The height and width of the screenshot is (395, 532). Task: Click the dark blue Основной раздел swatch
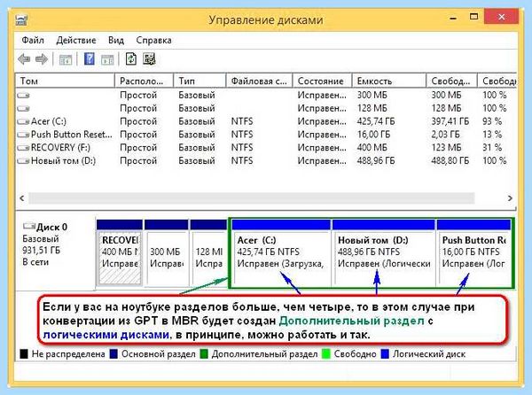click(x=113, y=354)
